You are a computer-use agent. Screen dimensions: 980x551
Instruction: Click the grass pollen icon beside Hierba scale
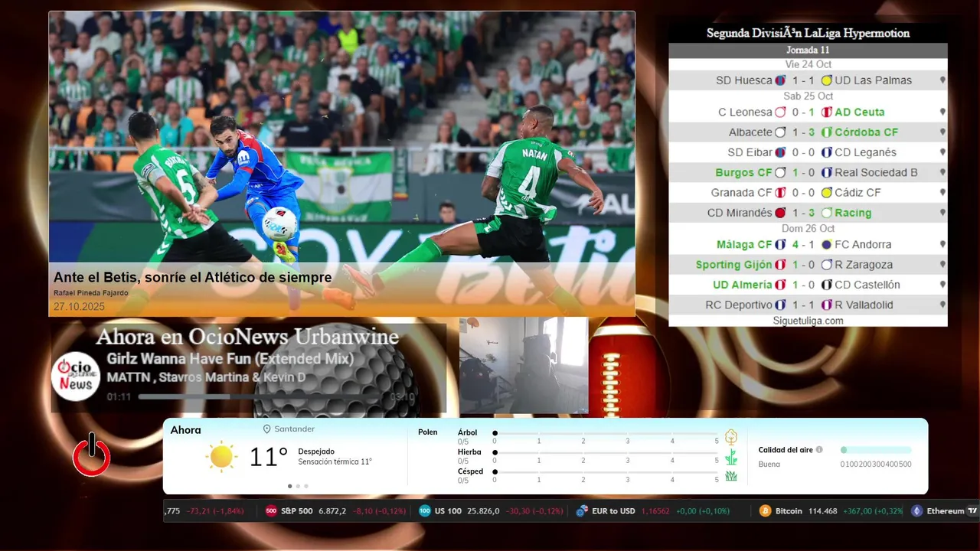pos(731,457)
